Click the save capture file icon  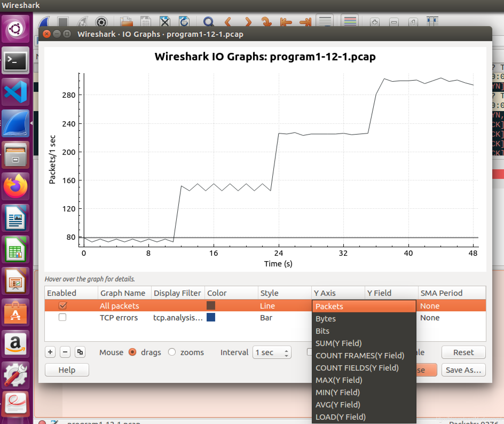tap(145, 22)
